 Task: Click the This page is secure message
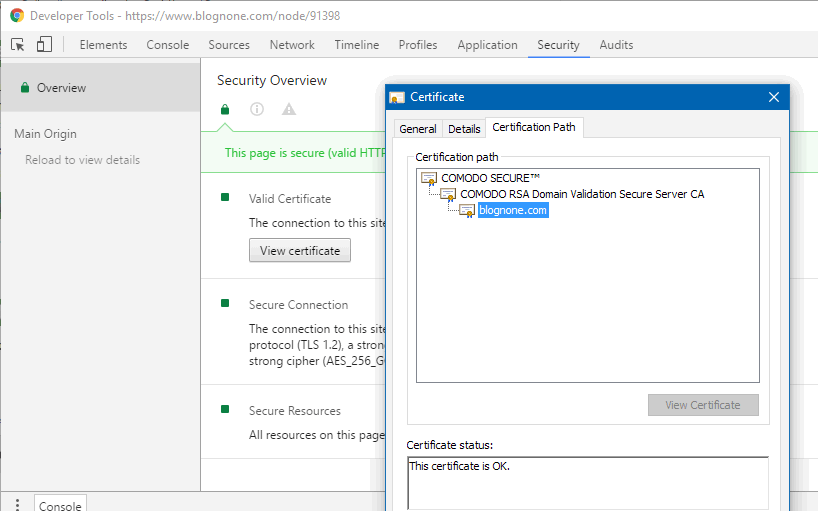tap(305, 153)
